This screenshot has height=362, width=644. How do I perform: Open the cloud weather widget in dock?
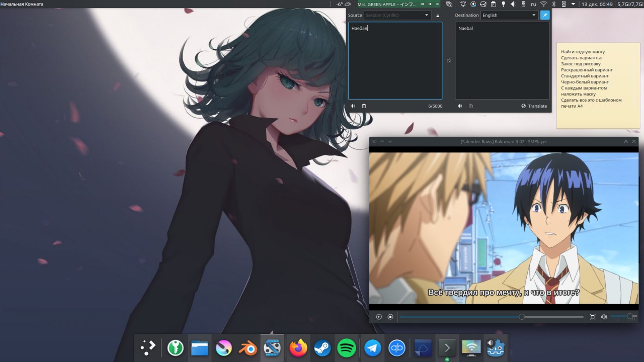(423, 347)
